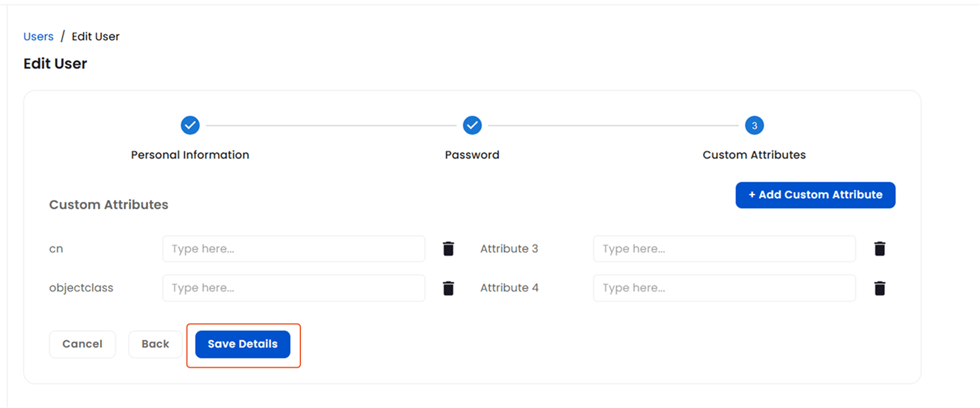Remove Attribute 3 with the trash icon
Image resolution: width=980 pixels, height=408 pixels.
click(880, 249)
